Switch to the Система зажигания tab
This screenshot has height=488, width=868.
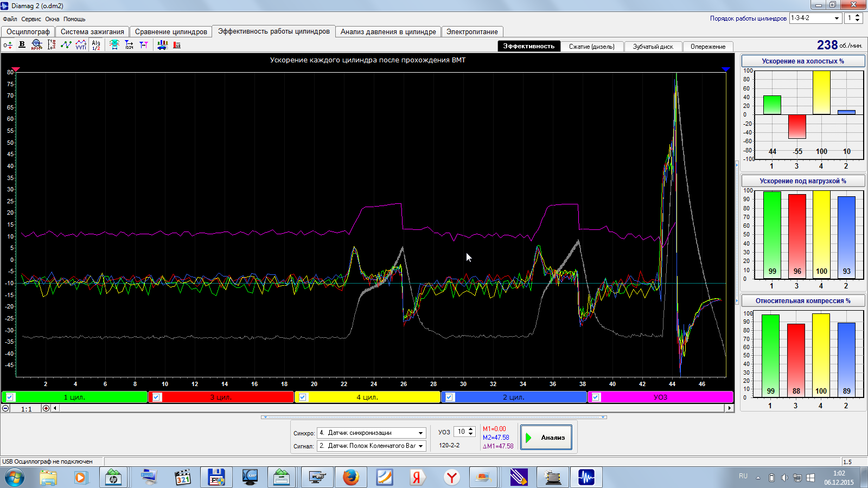coord(92,31)
